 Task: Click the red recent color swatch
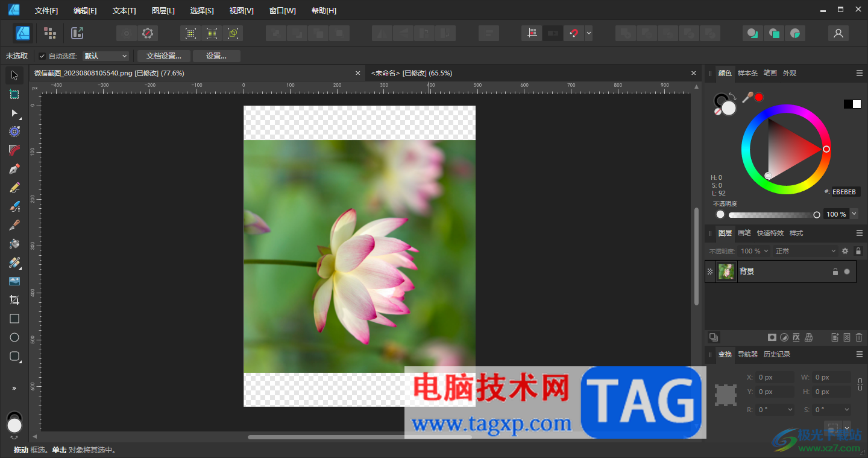759,97
